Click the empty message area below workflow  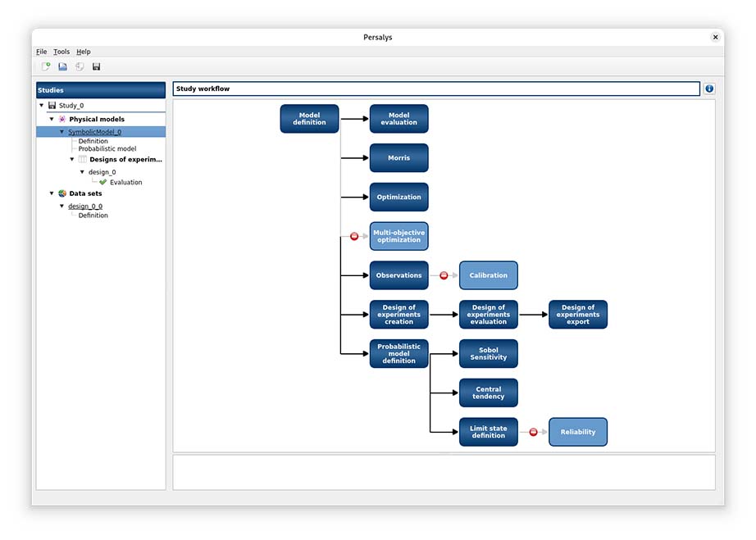[x=444, y=473]
